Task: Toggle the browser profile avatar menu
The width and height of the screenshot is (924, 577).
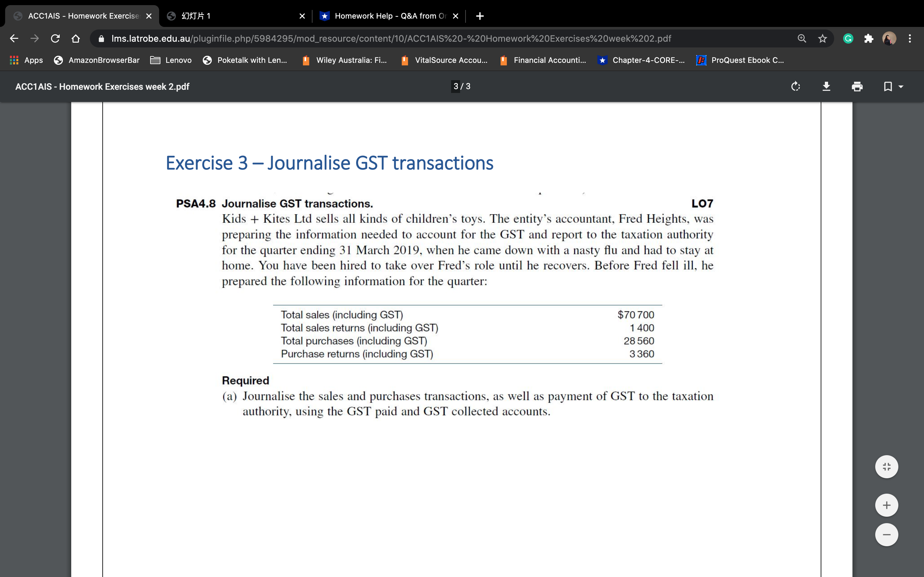Action: 889,38
